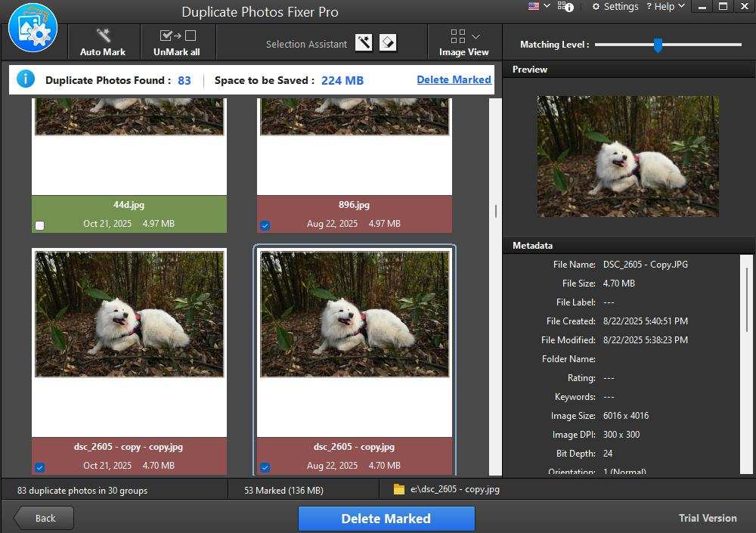Maximize the application window
Screen dimensions: 756x533
(x=723, y=7)
